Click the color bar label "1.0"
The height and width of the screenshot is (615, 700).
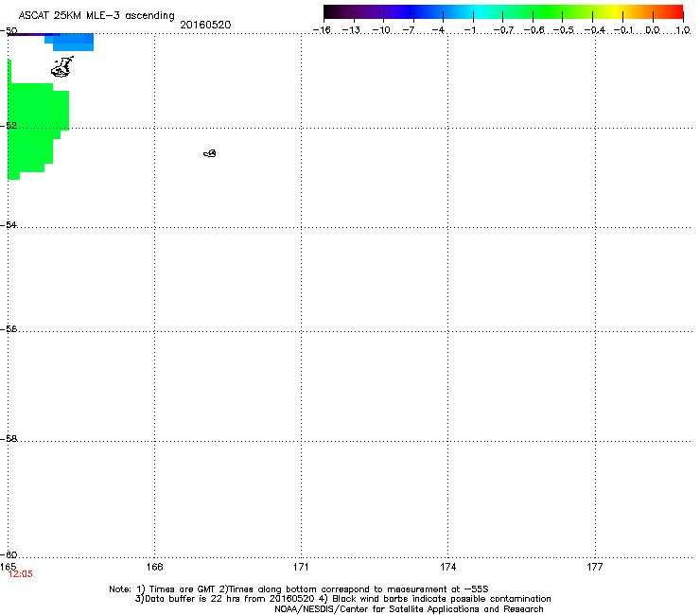coord(683,30)
